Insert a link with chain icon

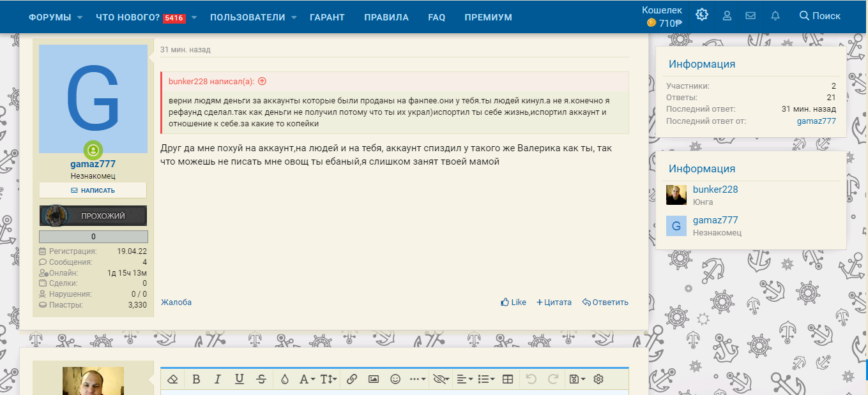(351, 379)
